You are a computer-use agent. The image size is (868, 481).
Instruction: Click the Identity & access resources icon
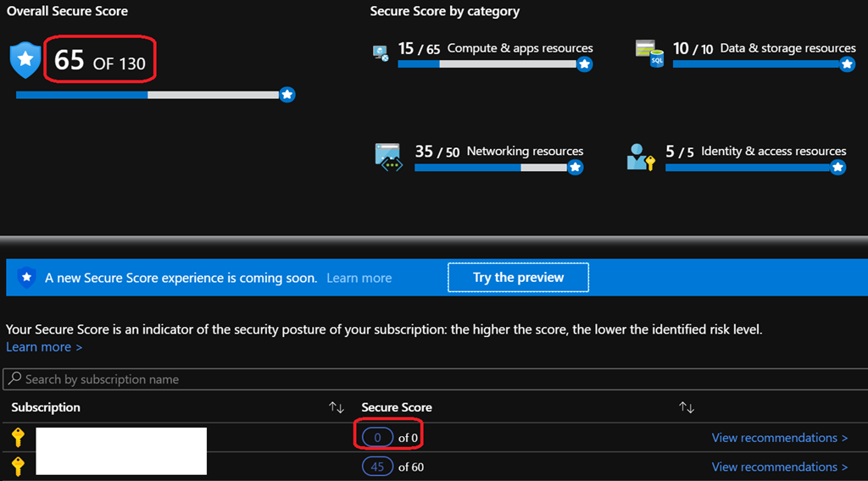(x=640, y=157)
